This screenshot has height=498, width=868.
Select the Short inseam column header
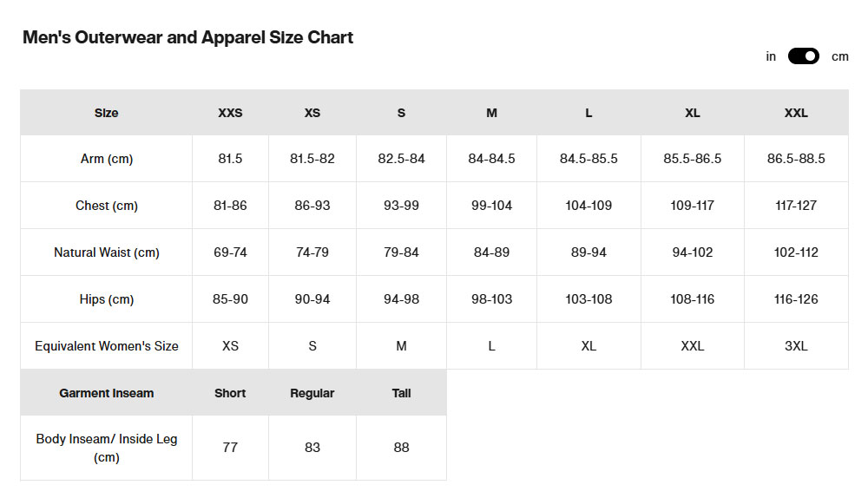point(230,393)
